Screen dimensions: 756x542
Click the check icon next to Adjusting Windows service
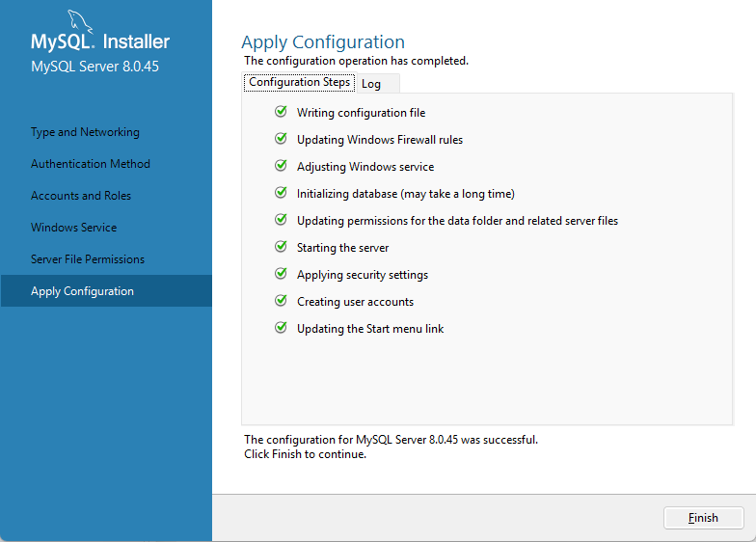282,166
